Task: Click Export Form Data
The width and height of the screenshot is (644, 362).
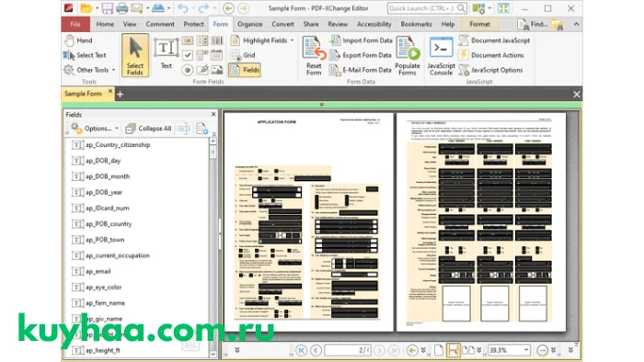Action: tap(361, 55)
